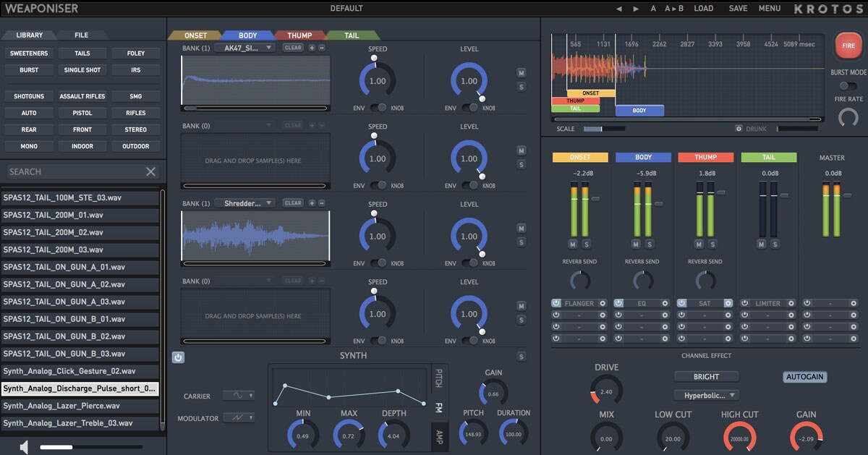Toggle AUTOGAIN on the channel effect
The width and height of the screenshot is (868, 455).
(x=805, y=377)
